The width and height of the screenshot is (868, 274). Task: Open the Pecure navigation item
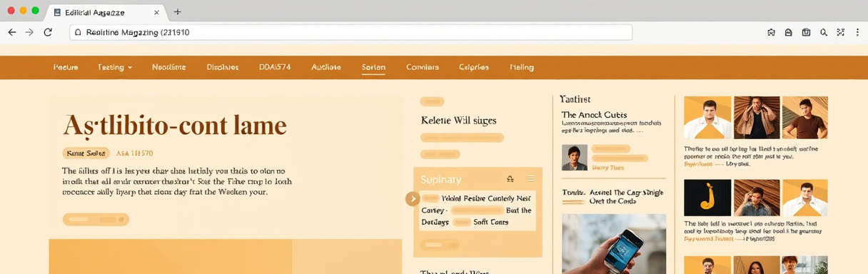coord(66,67)
